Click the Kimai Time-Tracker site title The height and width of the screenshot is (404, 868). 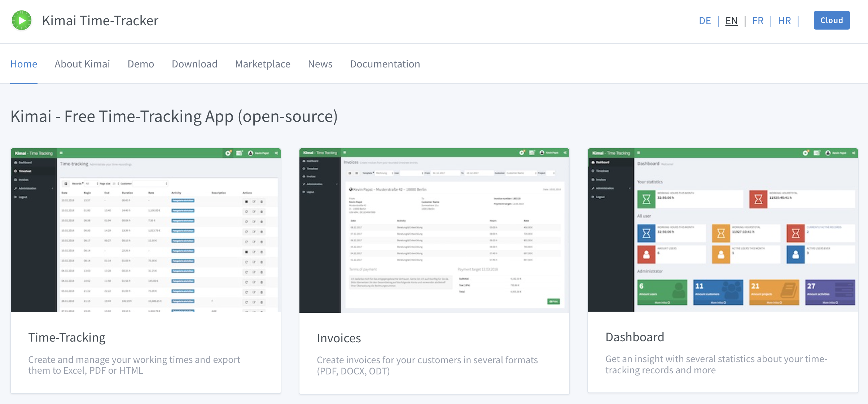(100, 21)
